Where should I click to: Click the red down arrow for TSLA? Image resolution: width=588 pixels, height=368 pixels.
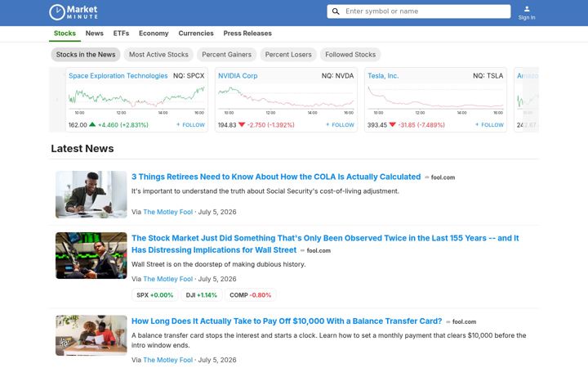click(x=392, y=124)
